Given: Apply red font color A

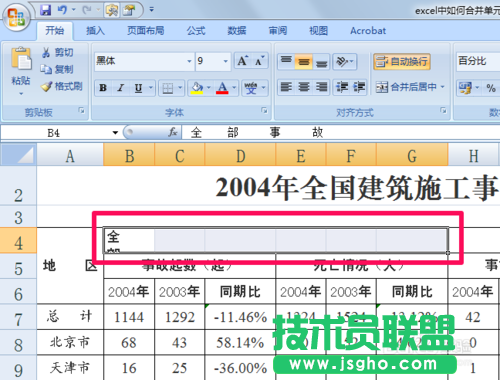Looking at the screenshot, I should 222,88.
